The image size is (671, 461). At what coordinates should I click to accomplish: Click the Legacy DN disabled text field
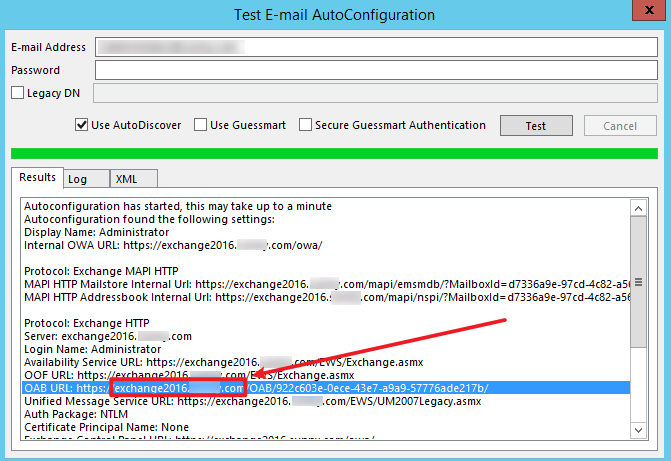click(x=375, y=93)
